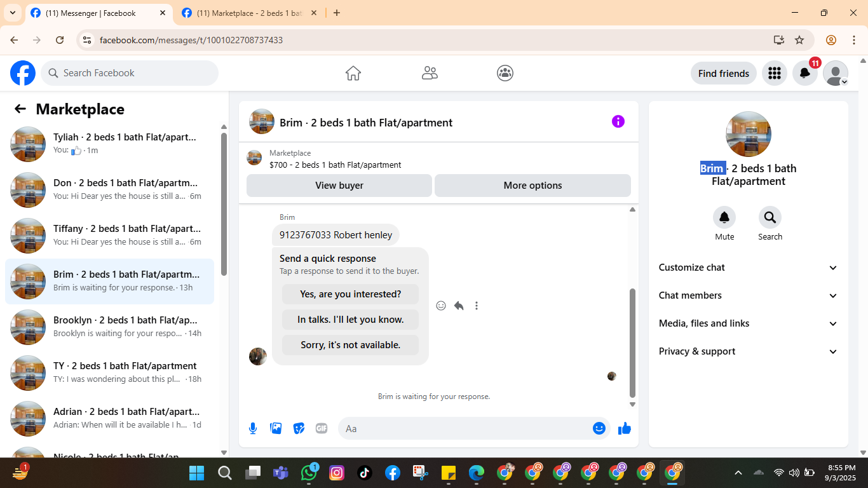This screenshot has height=488, width=868.
Task: Open emoji picker in message box
Action: pyautogui.click(x=599, y=428)
